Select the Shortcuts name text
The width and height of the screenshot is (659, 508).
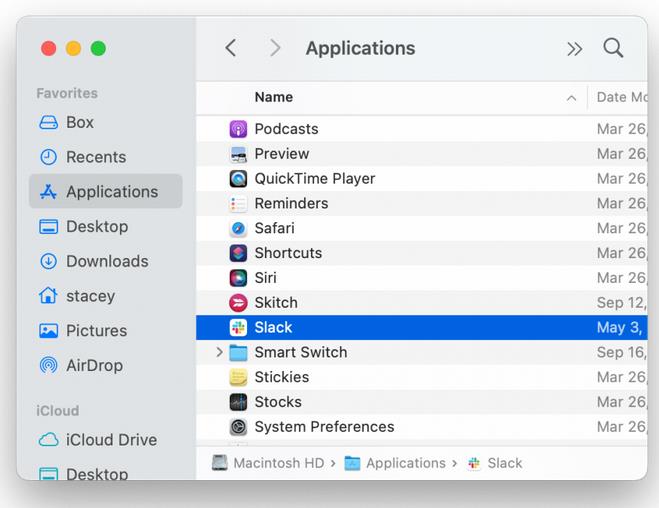(288, 253)
